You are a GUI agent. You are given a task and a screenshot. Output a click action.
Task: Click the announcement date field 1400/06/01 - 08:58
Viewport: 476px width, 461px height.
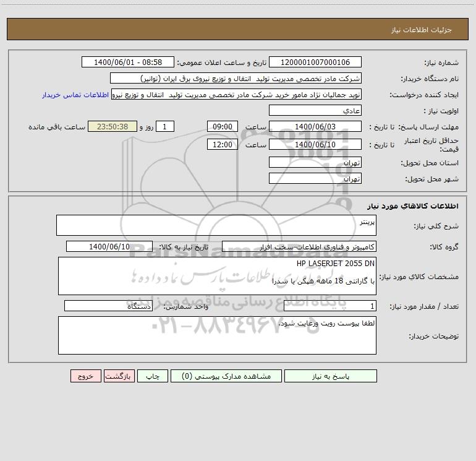click(x=128, y=62)
